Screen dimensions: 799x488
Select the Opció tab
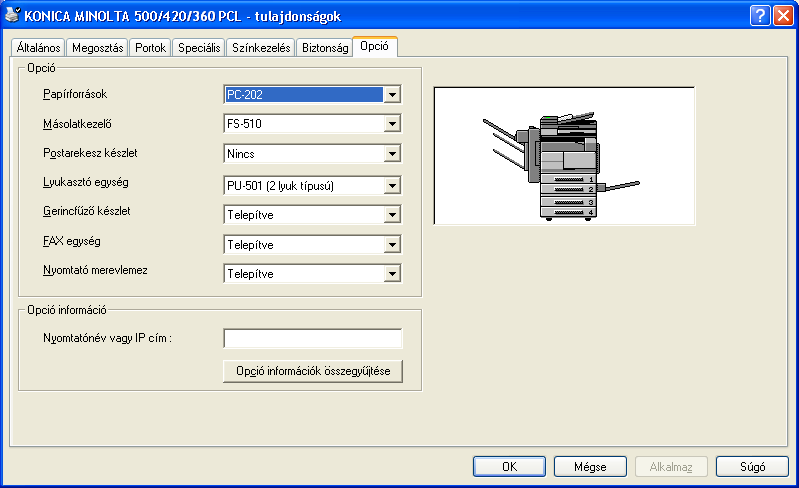click(375, 46)
